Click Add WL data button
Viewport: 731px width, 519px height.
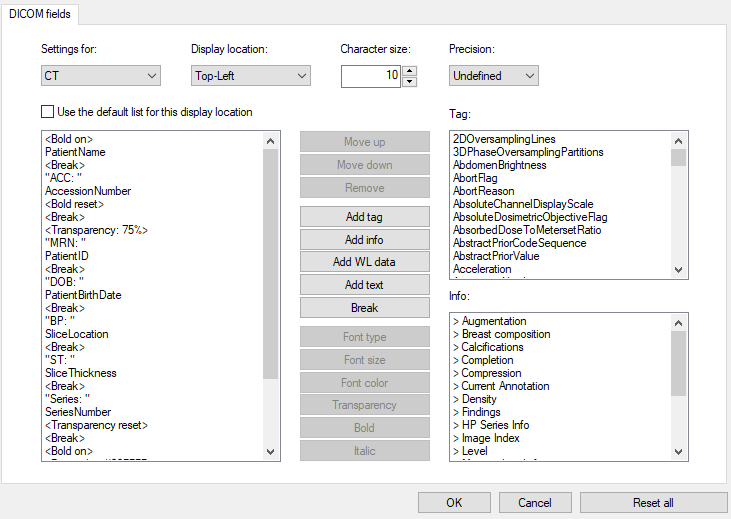[364, 262]
